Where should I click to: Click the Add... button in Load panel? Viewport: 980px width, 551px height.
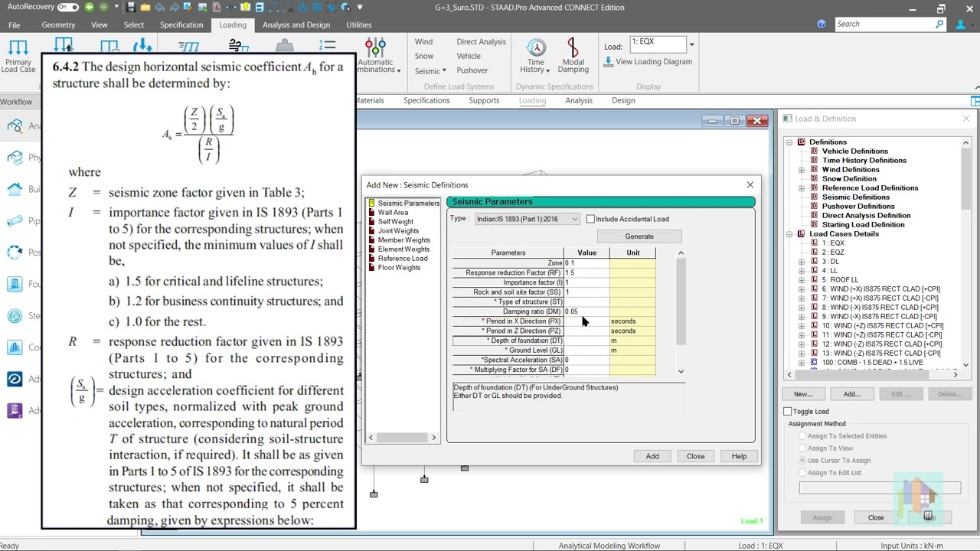pyautogui.click(x=852, y=394)
